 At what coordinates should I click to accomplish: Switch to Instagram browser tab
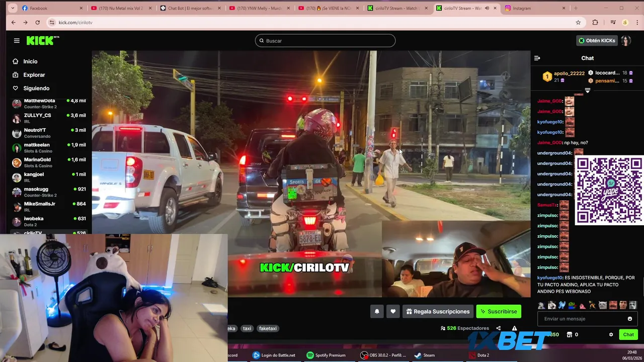535,8
